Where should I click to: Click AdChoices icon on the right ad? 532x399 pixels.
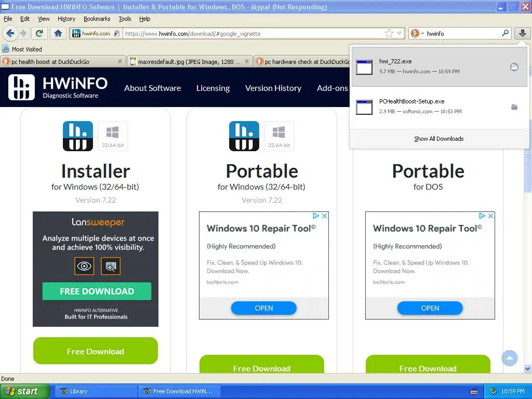pyautogui.click(x=482, y=216)
